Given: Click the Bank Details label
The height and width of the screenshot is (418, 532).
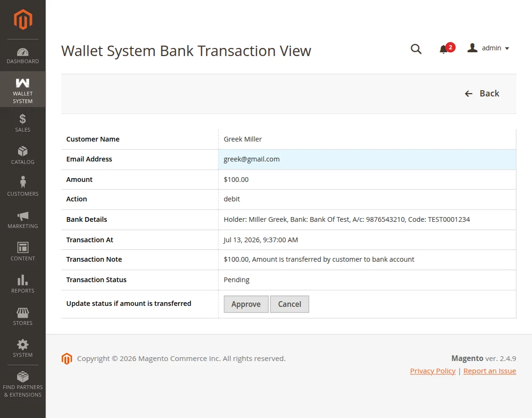Looking at the screenshot, I should [86, 219].
